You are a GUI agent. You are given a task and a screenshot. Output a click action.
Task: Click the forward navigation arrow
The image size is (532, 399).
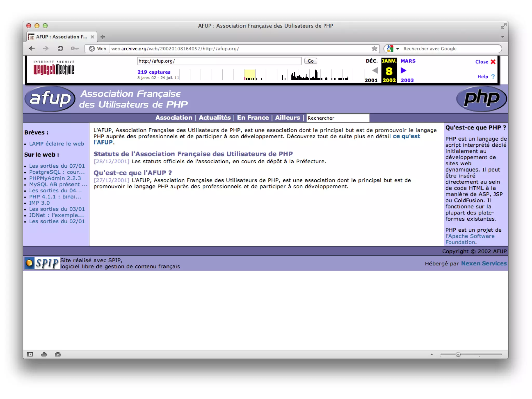pos(46,49)
